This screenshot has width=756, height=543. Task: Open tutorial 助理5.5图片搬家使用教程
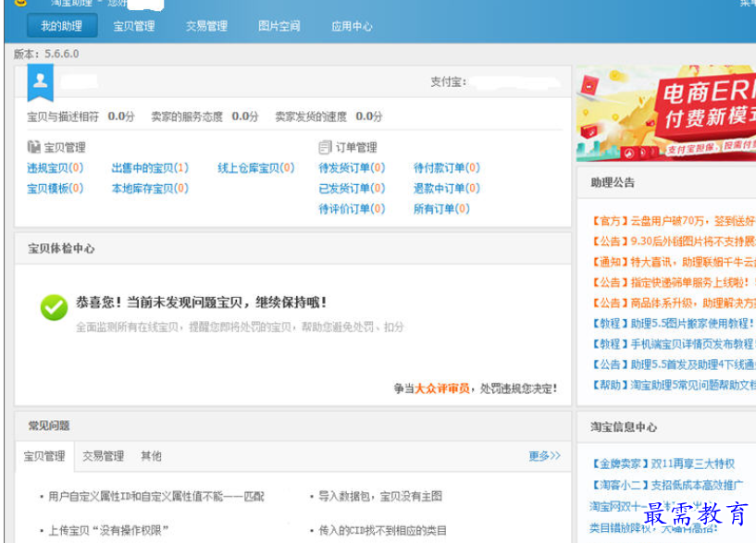[674, 323]
